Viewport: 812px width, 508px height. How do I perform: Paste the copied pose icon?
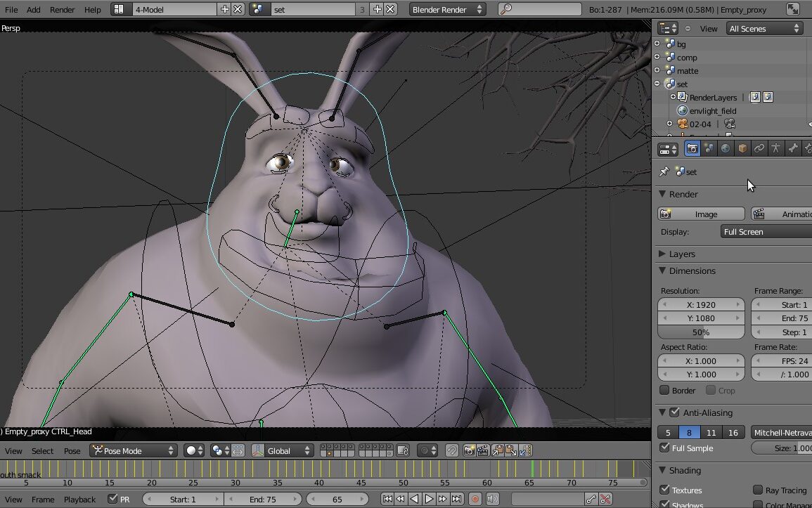coord(511,450)
